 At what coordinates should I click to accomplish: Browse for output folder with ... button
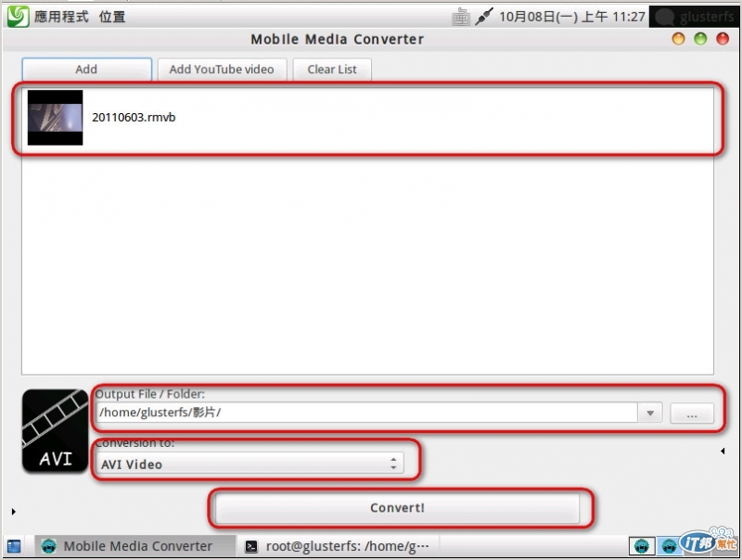[692, 414]
